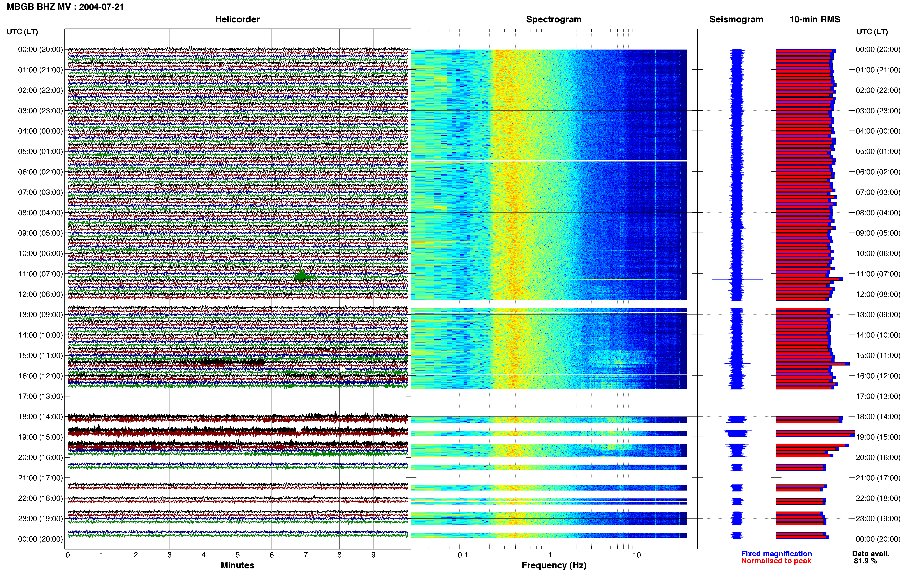The height and width of the screenshot is (578, 924).
Task: Click the left '05:00 (01:00)' time label
Action: (x=41, y=151)
